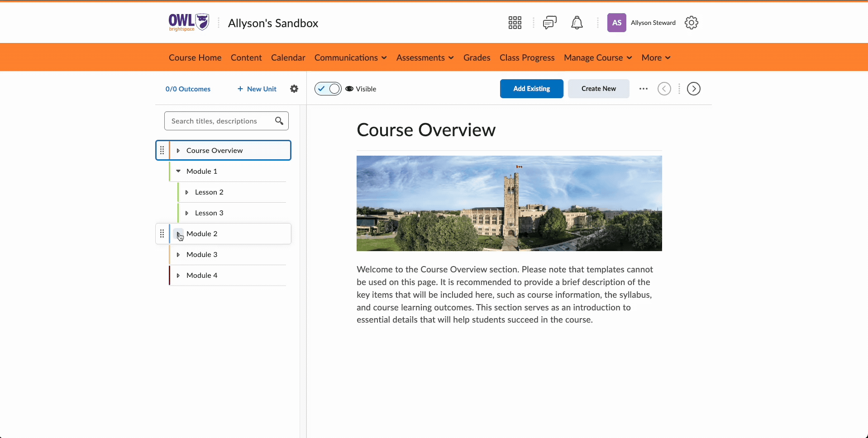
Task: Expand Module 4 in the sidebar
Action: pyautogui.click(x=178, y=276)
